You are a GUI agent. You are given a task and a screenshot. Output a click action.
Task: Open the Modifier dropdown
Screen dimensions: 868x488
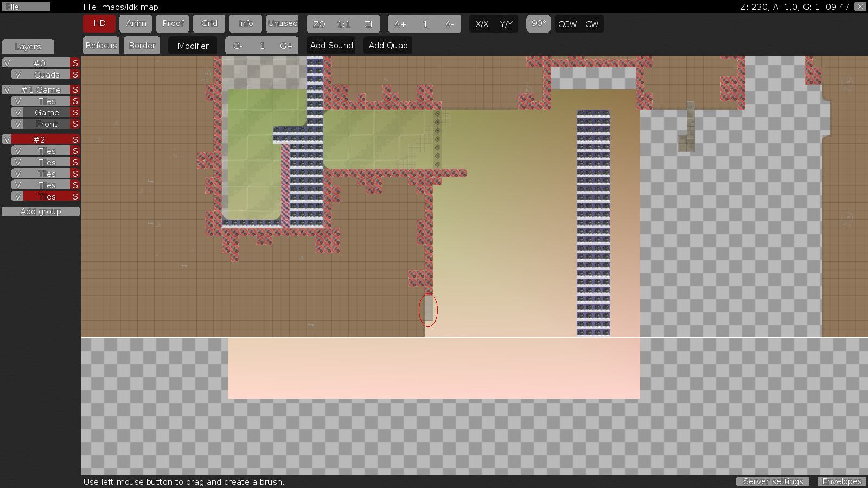click(193, 46)
